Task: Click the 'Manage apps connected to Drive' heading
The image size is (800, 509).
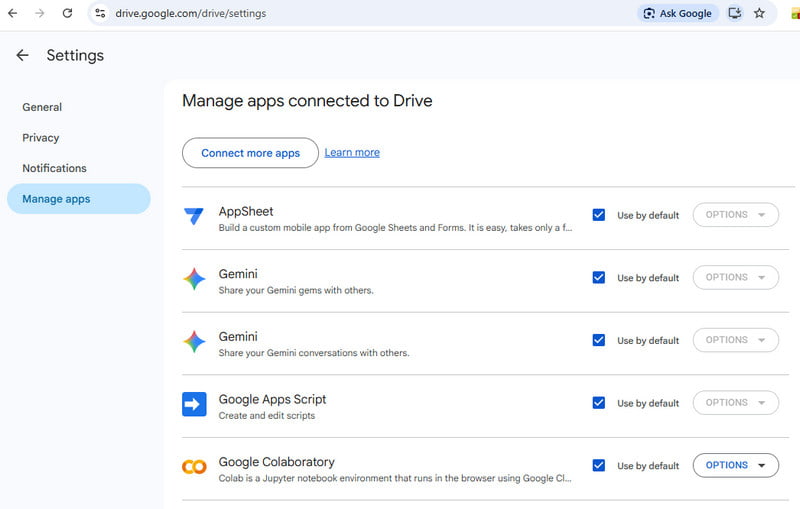Action: coord(307,100)
